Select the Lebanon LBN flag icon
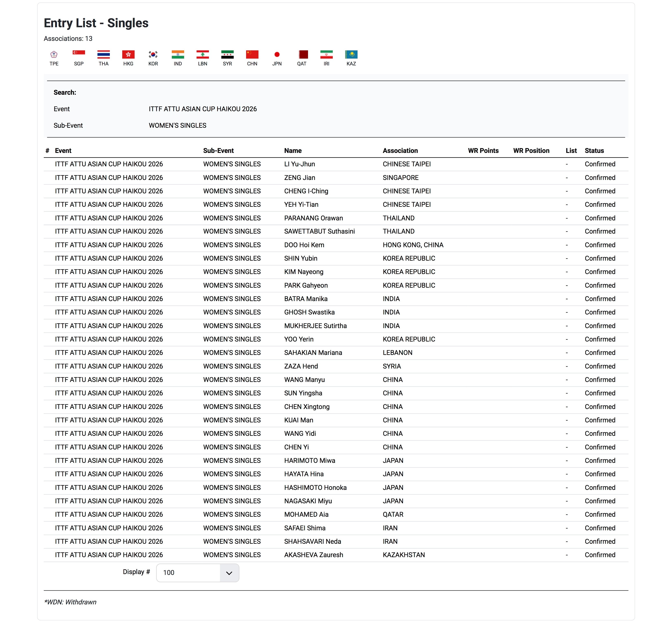672x624 pixels. pyautogui.click(x=202, y=54)
